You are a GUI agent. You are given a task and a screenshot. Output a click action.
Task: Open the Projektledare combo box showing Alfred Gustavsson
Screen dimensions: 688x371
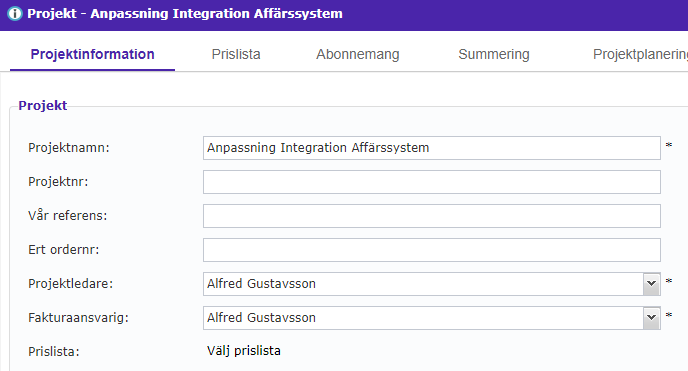click(432, 284)
